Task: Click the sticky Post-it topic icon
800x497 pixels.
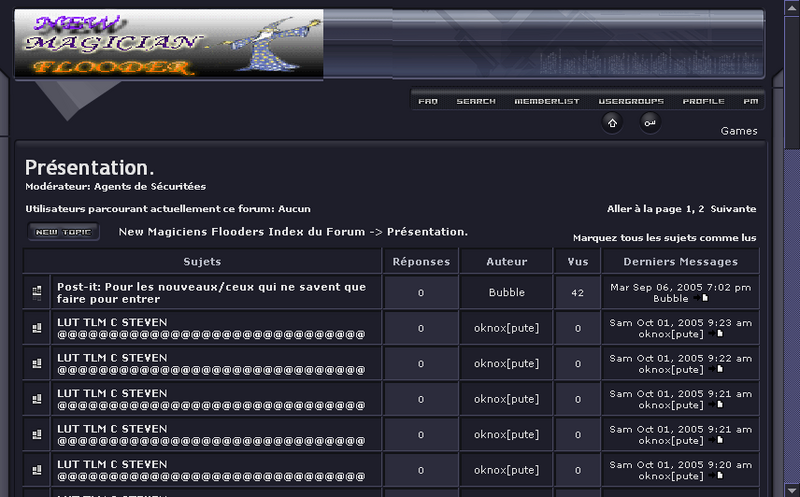Action: pos(37,292)
